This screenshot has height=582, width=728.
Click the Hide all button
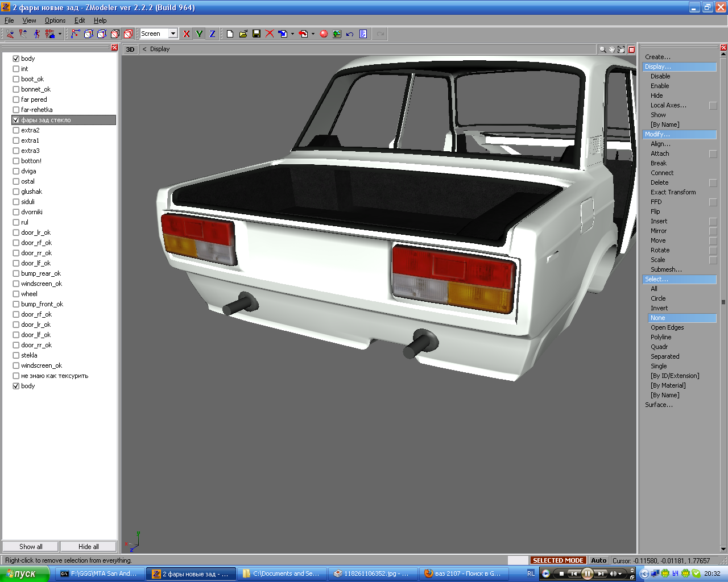coord(88,547)
